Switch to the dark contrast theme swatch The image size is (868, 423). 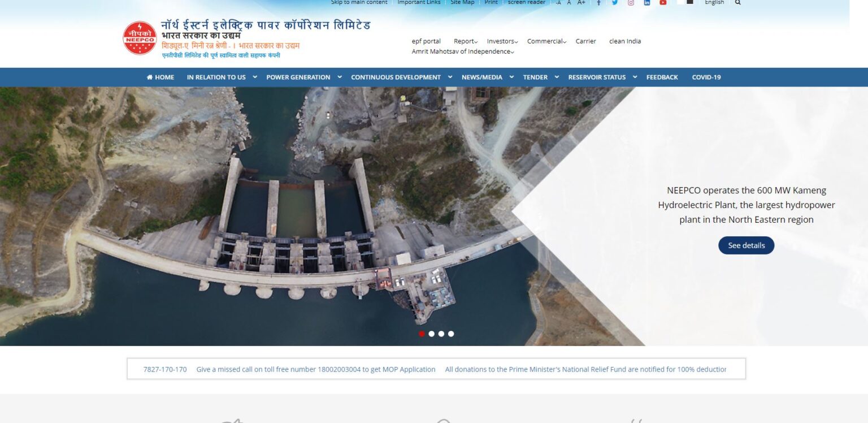point(690,2)
